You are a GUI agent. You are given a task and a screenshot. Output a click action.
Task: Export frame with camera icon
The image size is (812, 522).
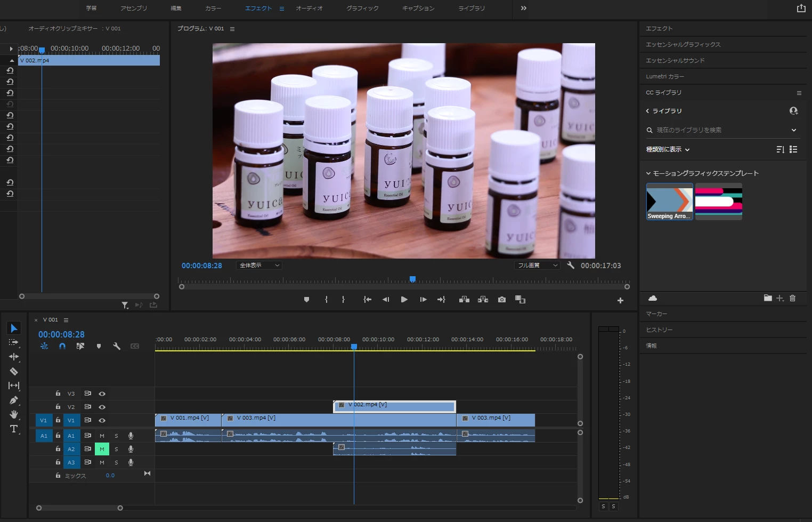click(x=502, y=300)
